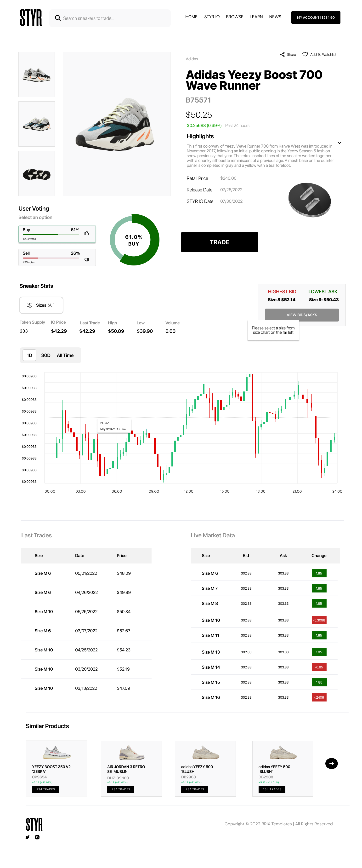Click the main sneaker product image
Screen dimensions: 362x868
[117, 124]
